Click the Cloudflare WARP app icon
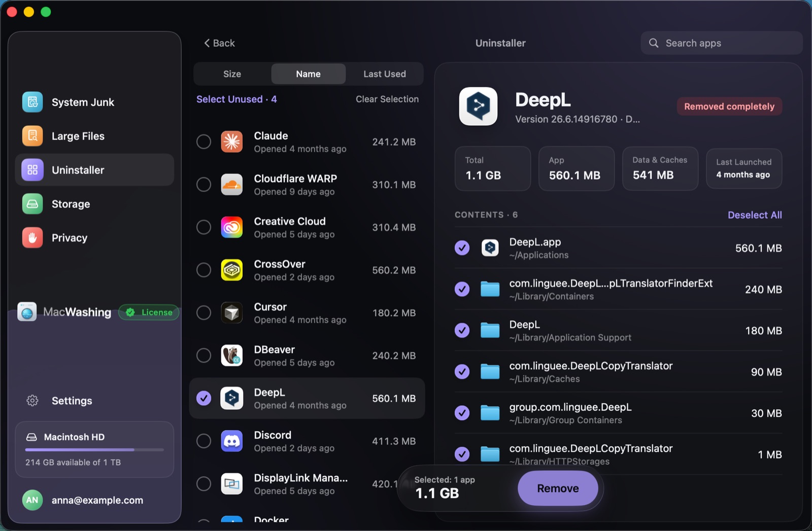 (232, 185)
